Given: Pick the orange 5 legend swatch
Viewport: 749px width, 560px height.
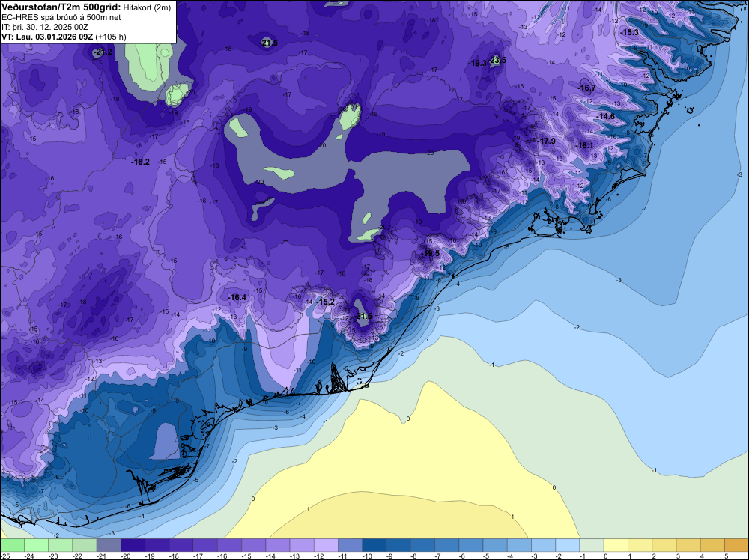Looking at the screenshot, I should (x=736, y=545).
